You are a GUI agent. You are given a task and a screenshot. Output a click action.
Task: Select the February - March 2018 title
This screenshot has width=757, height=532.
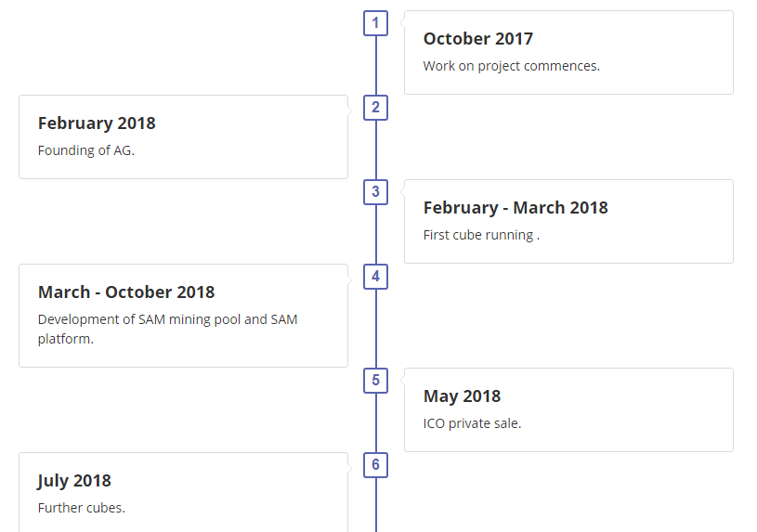(516, 208)
